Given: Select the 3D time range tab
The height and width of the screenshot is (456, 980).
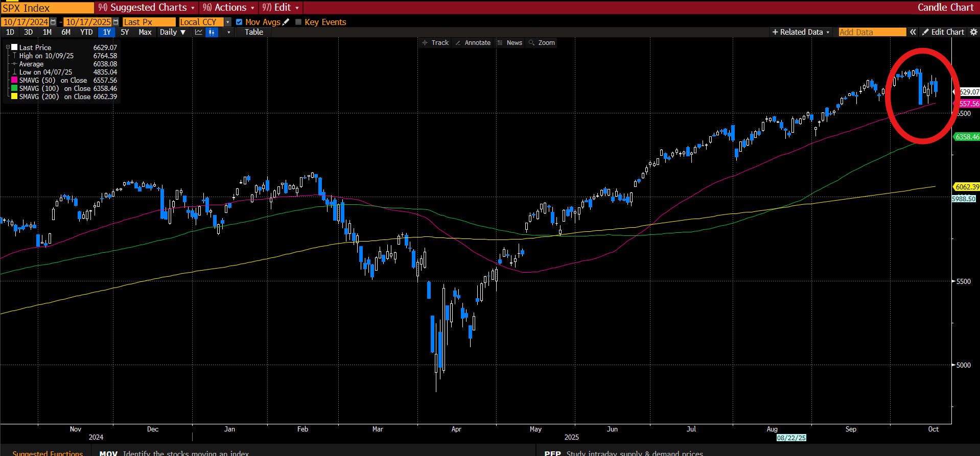Looking at the screenshot, I should [28, 32].
